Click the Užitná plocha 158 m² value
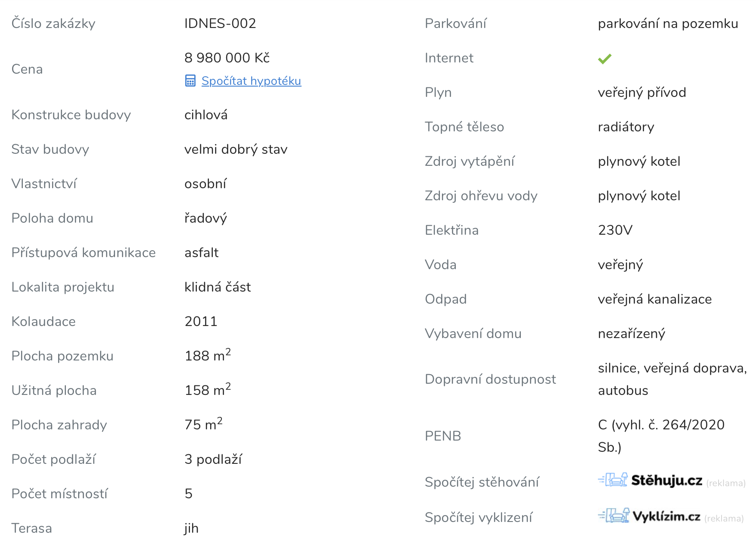756x559 pixels. point(208,390)
